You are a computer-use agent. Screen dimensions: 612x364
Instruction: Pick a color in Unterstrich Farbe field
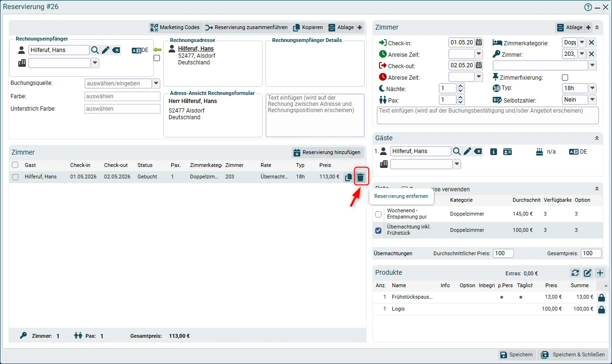122,109
